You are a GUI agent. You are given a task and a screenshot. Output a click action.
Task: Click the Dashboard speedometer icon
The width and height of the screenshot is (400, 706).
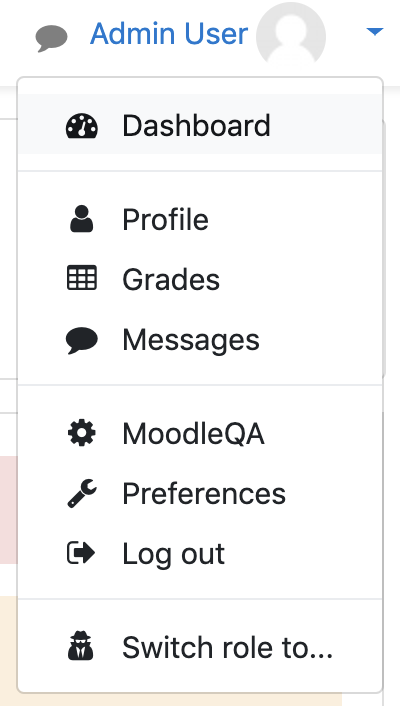pos(82,126)
